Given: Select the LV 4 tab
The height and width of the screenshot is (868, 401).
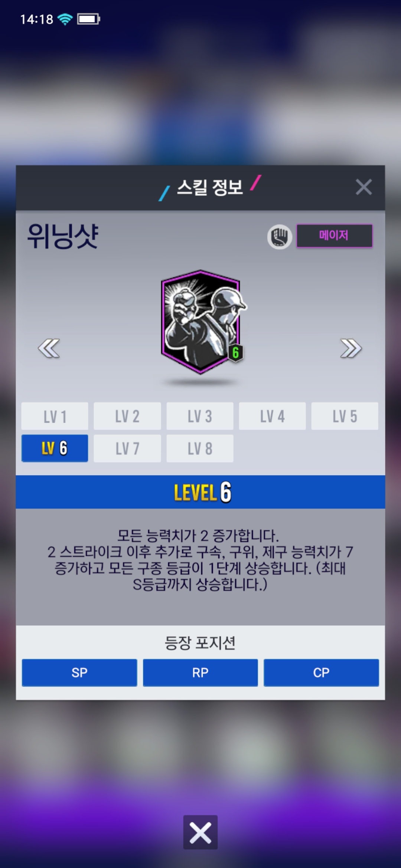Looking at the screenshot, I should (x=272, y=416).
